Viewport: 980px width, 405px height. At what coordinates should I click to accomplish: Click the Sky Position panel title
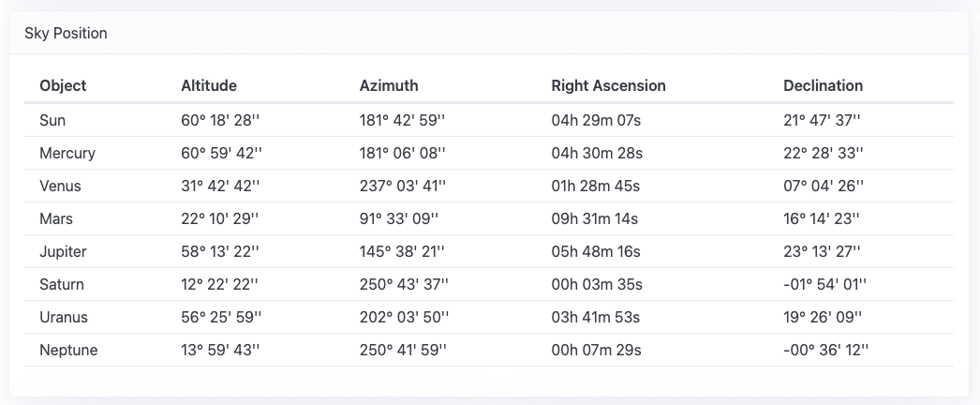pos(66,34)
